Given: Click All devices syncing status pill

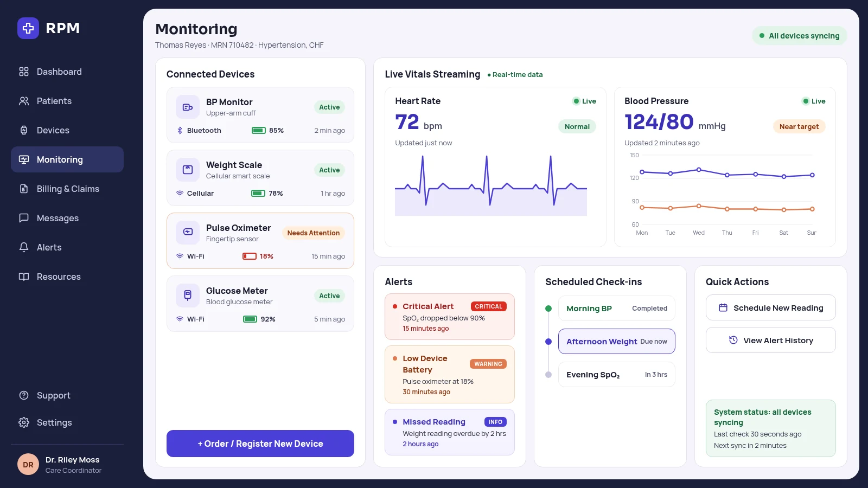Looking at the screenshot, I should (799, 36).
